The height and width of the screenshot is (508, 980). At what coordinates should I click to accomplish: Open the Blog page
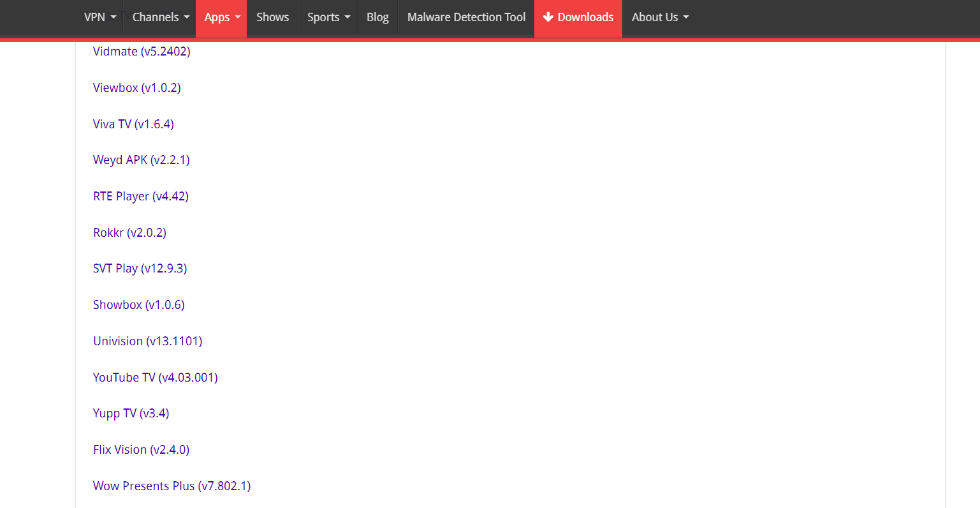[377, 17]
